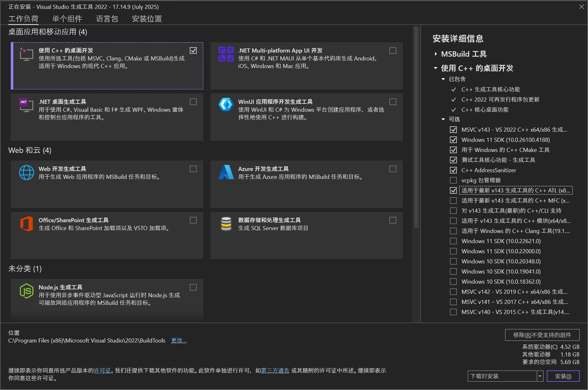588x390 pixels.
Task: Check the Office/SharePoint 生成工具 checkbox
Action: [193, 220]
